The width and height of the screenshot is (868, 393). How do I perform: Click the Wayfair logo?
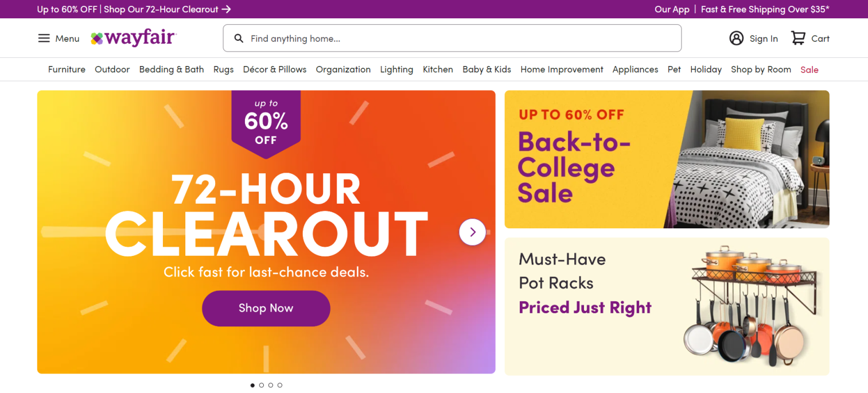(133, 37)
